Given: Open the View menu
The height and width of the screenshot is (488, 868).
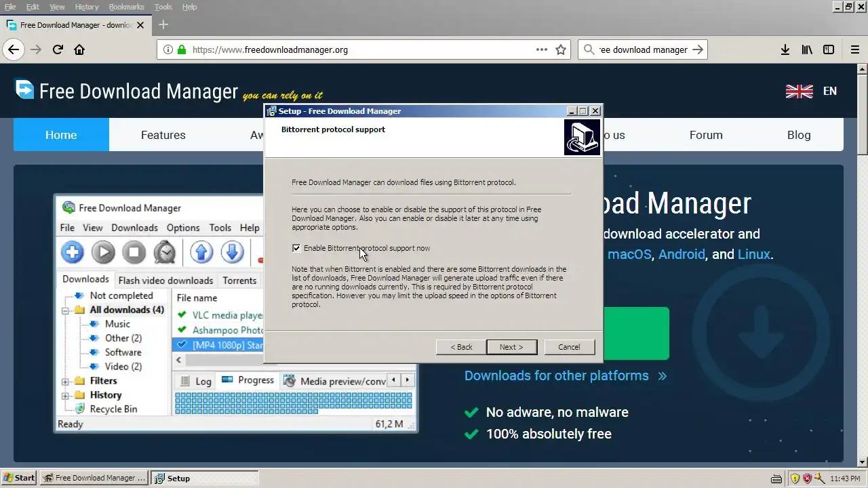Looking at the screenshot, I should tap(57, 7).
